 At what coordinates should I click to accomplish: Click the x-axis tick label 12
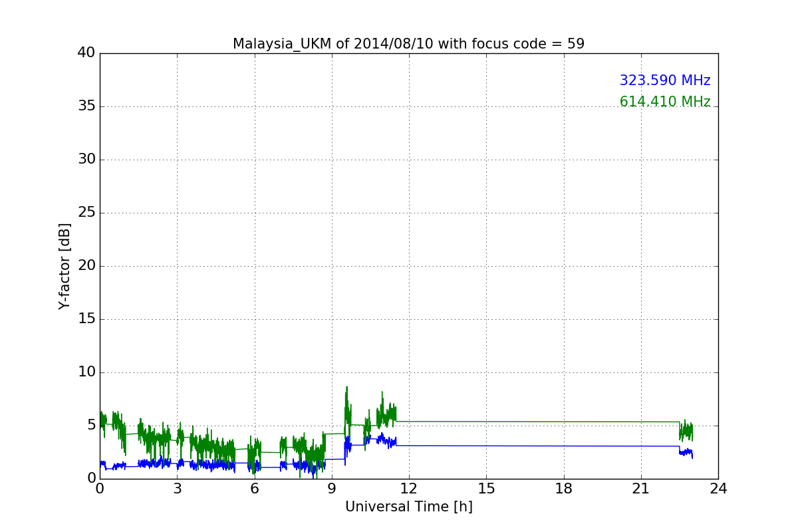(409, 489)
